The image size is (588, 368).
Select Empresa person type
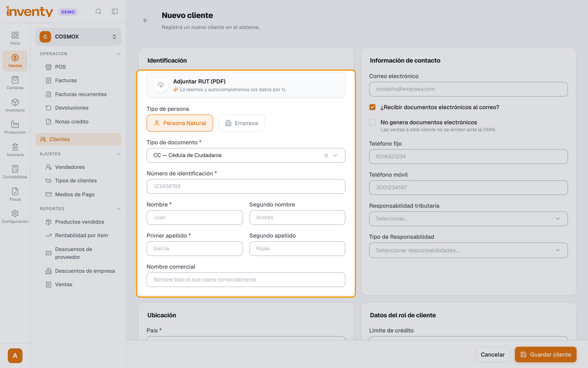point(241,123)
